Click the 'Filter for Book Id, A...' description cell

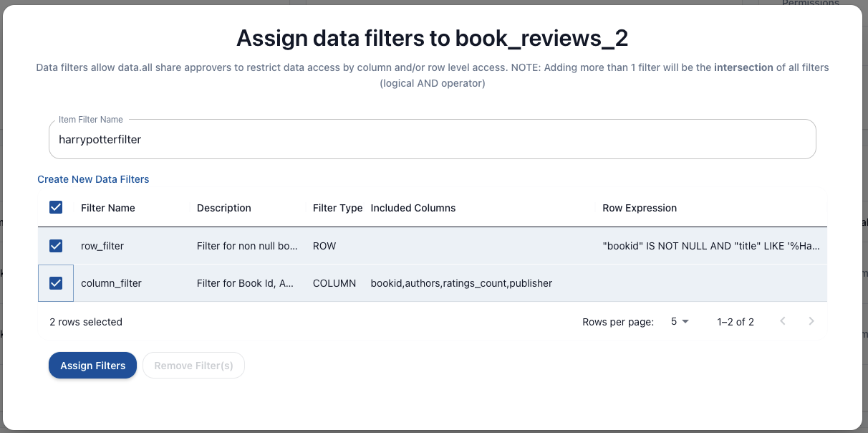pyautogui.click(x=249, y=283)
